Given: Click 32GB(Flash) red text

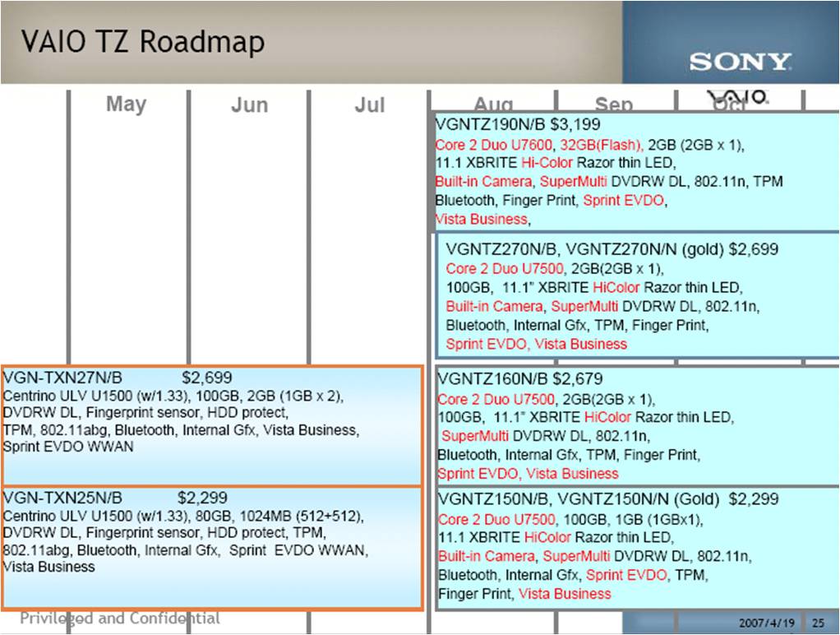Looking at the screenshot, I should coord(601,145).
